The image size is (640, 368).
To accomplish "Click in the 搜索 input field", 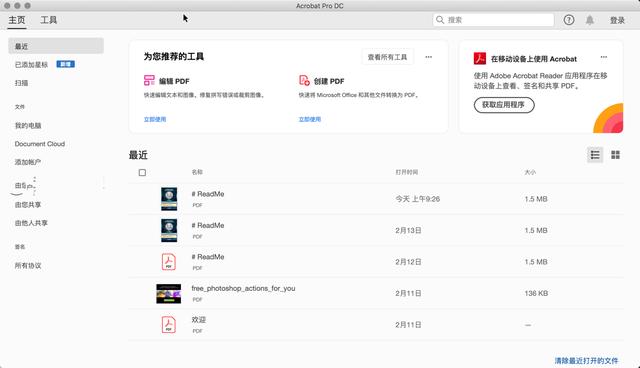I will [x=493, y=20].
